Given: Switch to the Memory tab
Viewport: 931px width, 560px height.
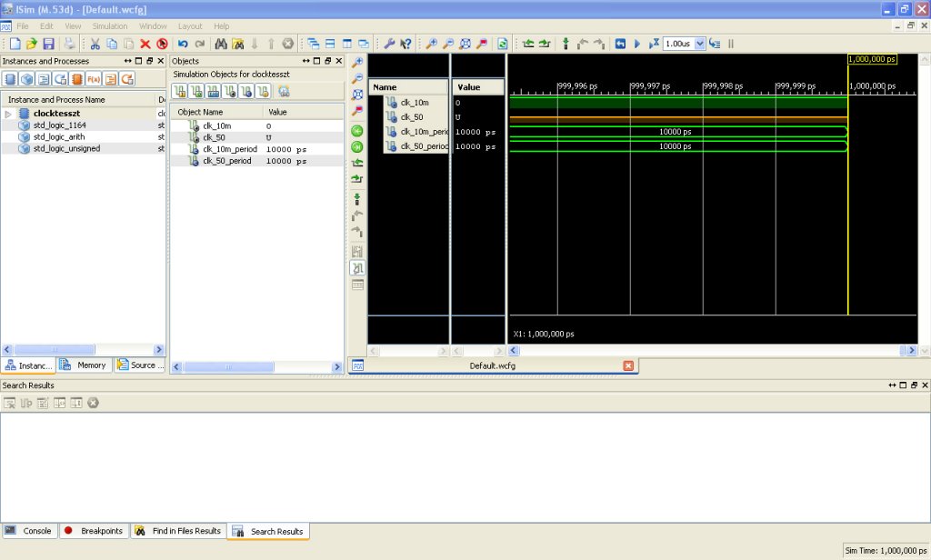Looking at the screenshot, I should point(84,365).
